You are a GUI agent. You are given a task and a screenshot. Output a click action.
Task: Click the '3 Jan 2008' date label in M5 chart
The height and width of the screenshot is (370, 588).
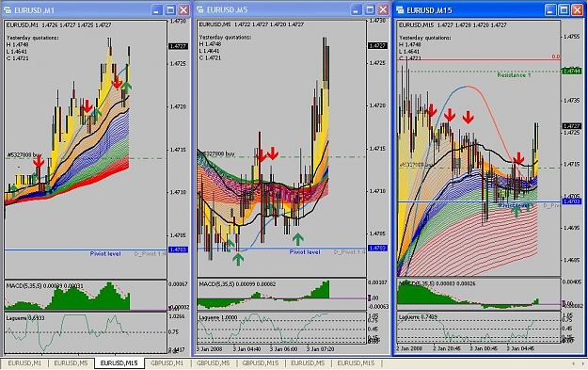(x=209, y=349)
